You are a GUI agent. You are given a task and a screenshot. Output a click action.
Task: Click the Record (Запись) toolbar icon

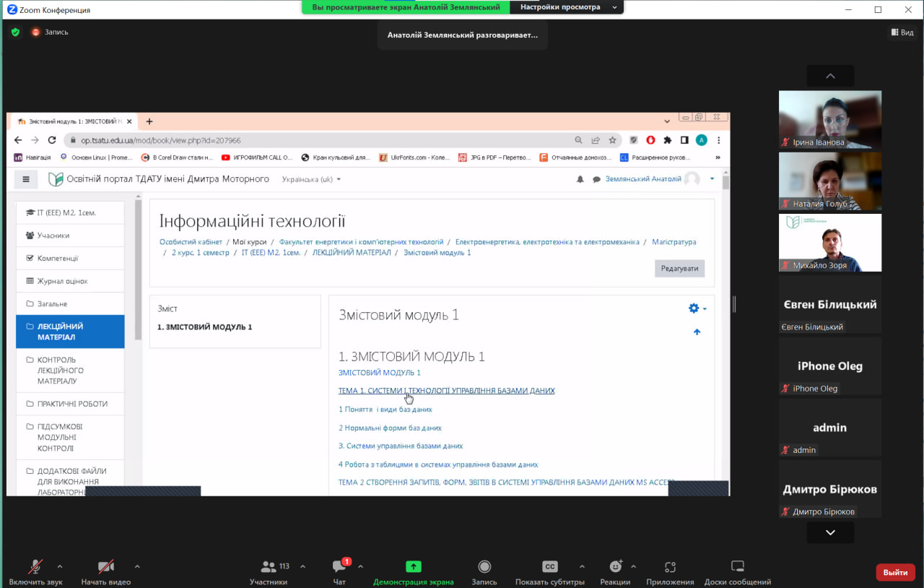point(484,567)
